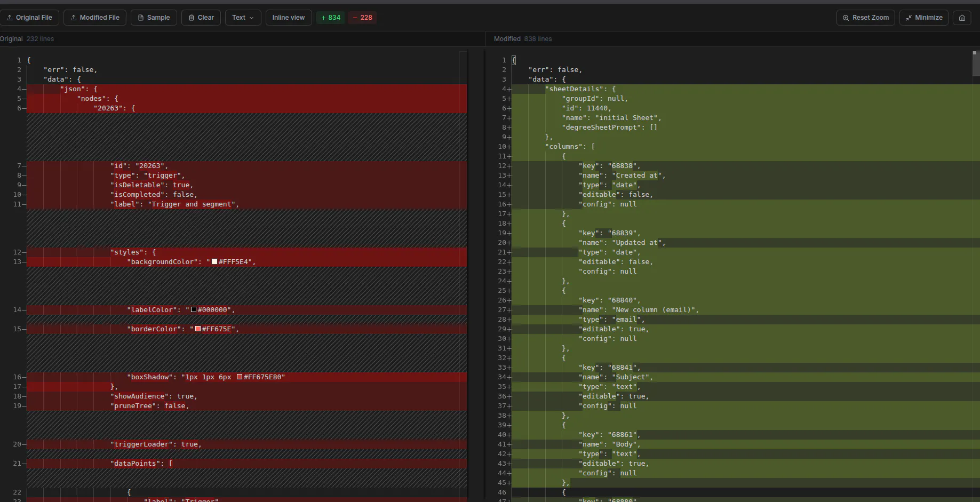The width and height of the screenshot is (980, 502).
Task: Click the 'Modified 838 lines' header label
Action: point(523,39)
